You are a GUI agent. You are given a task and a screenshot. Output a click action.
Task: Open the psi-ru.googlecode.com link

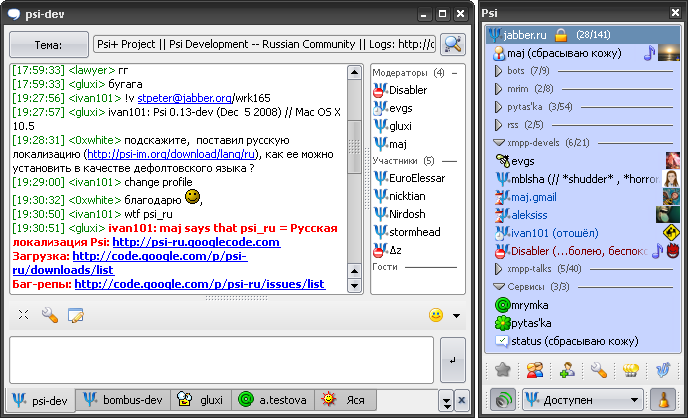[x=195, y=242]
